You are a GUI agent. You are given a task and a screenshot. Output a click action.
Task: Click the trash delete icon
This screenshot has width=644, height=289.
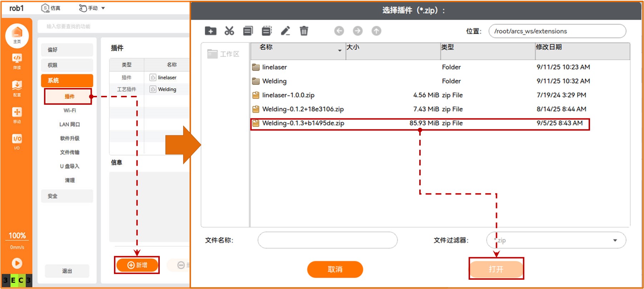point(304,31)
